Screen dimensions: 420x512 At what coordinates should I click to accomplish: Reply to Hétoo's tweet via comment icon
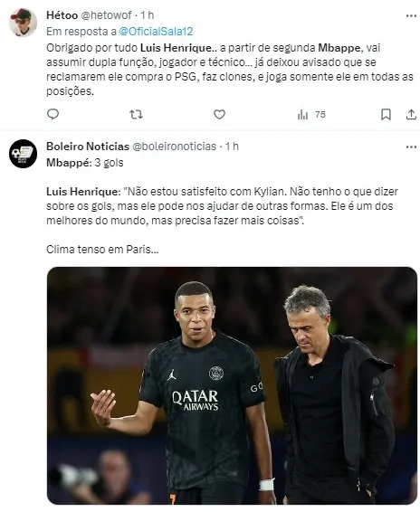pos(52,114)
